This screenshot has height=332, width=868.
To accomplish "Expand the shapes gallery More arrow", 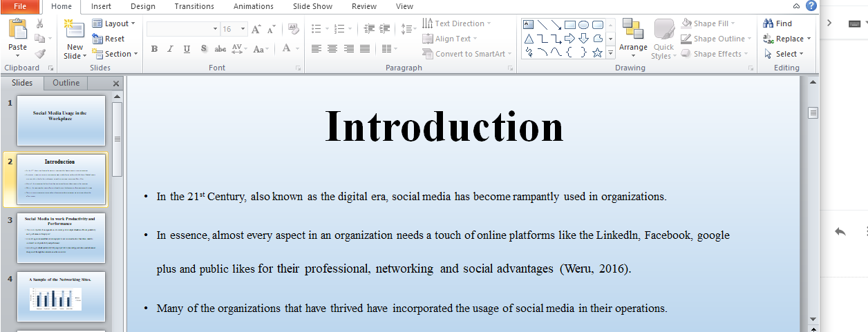I will tap(610, 52).
